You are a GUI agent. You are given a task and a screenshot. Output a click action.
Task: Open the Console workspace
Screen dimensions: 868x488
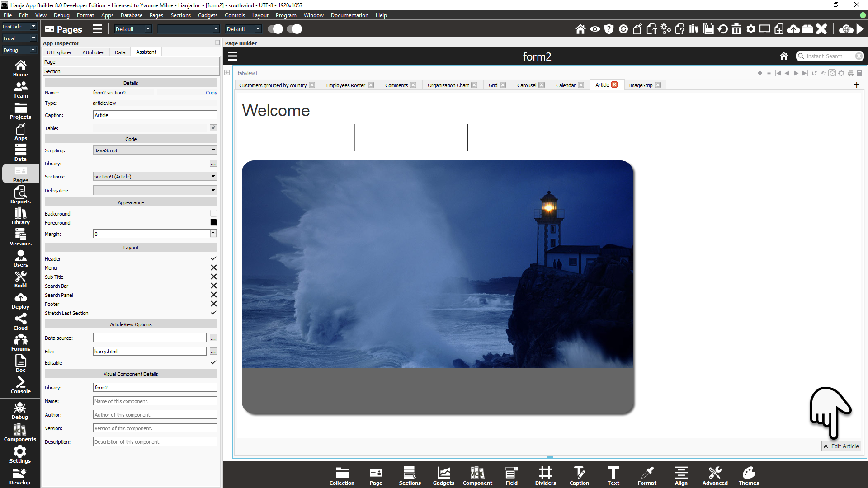point(20,385)
